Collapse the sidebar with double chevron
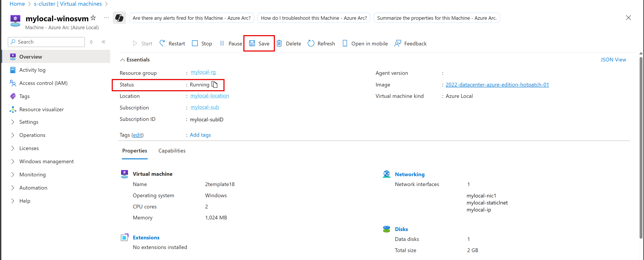This screenshot has width=644, height=260. click(103, 42)
